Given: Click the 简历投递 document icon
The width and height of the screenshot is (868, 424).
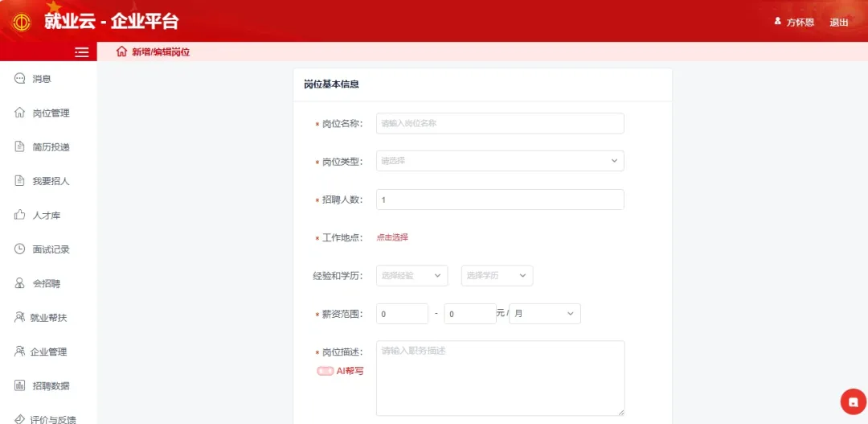Looking at the screenshot, I should (x=19, y=147).
